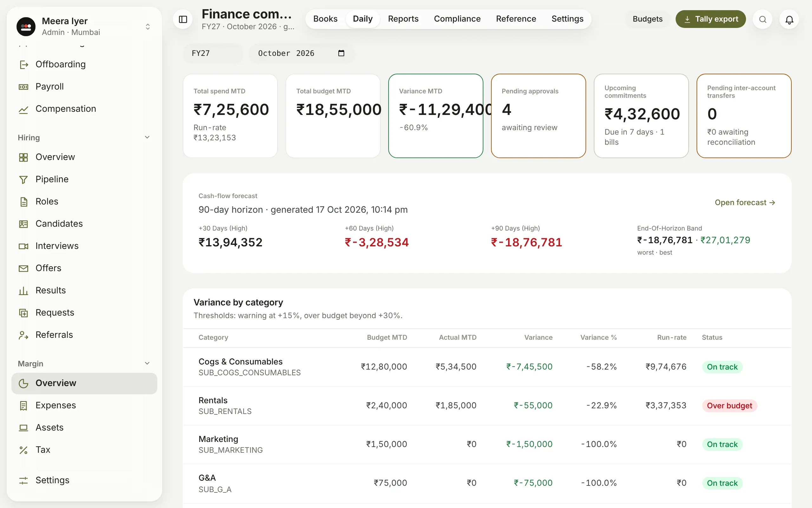Open the Tax page

point(84,450)
